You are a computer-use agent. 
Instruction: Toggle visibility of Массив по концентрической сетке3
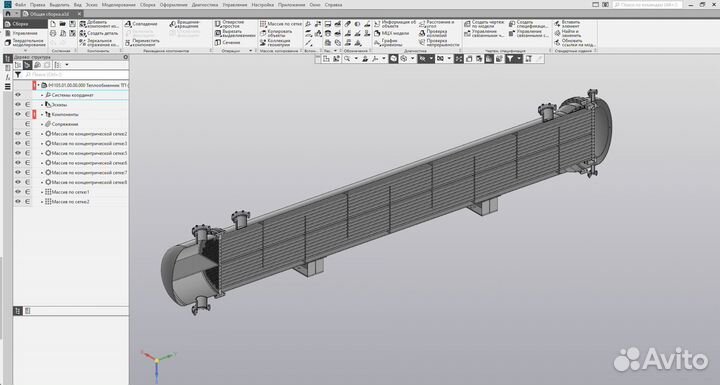pos(18,143)
